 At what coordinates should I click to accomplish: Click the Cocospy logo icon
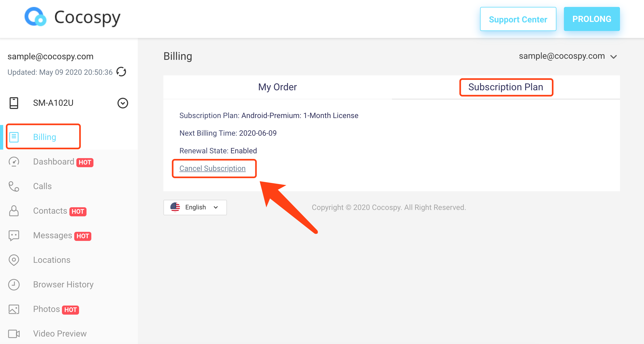[x=36, y=17]
